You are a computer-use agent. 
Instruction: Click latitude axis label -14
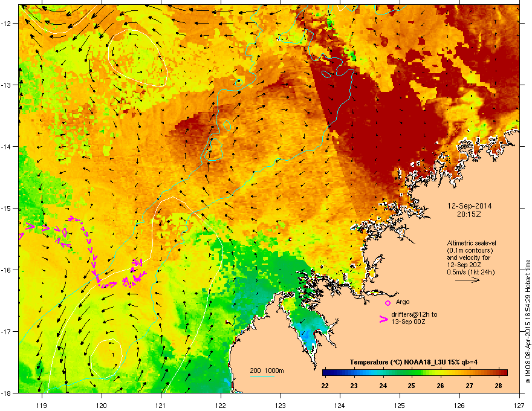(x=6, y=146)
